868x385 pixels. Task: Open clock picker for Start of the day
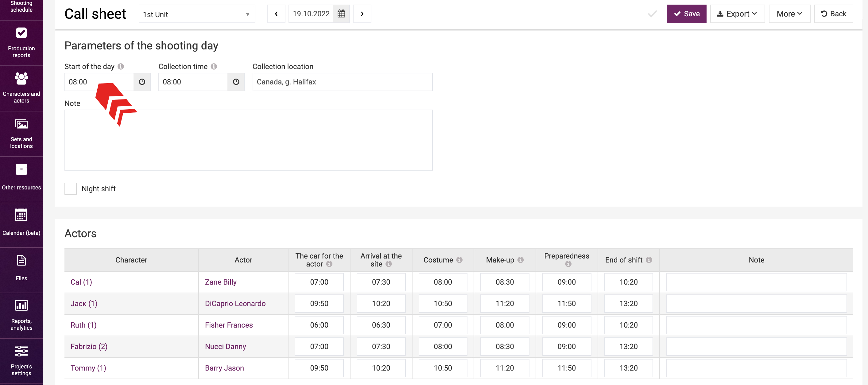142,82
